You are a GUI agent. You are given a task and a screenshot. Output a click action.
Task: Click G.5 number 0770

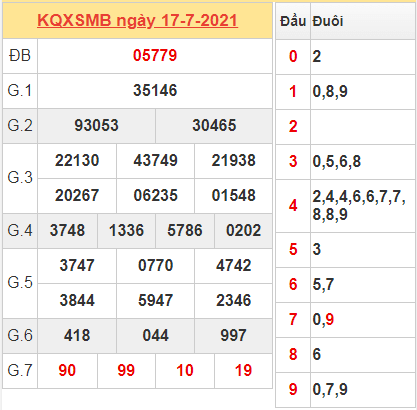pos(155,265)
